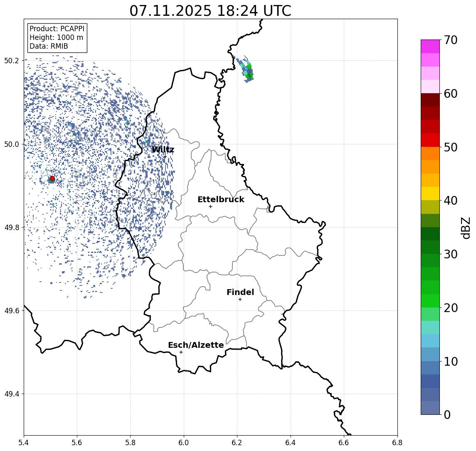
Task: Click the red radar location dot
Action: (x=52, y=178)
